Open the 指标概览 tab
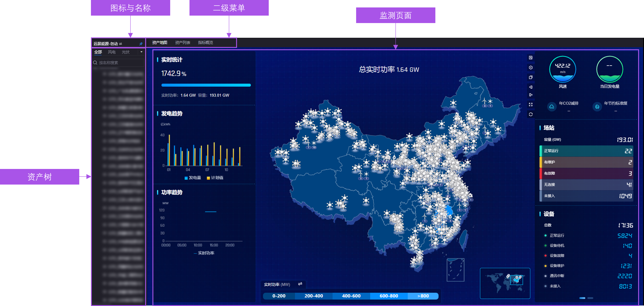This screenshot has width=644, height=306. pos(205,43)
